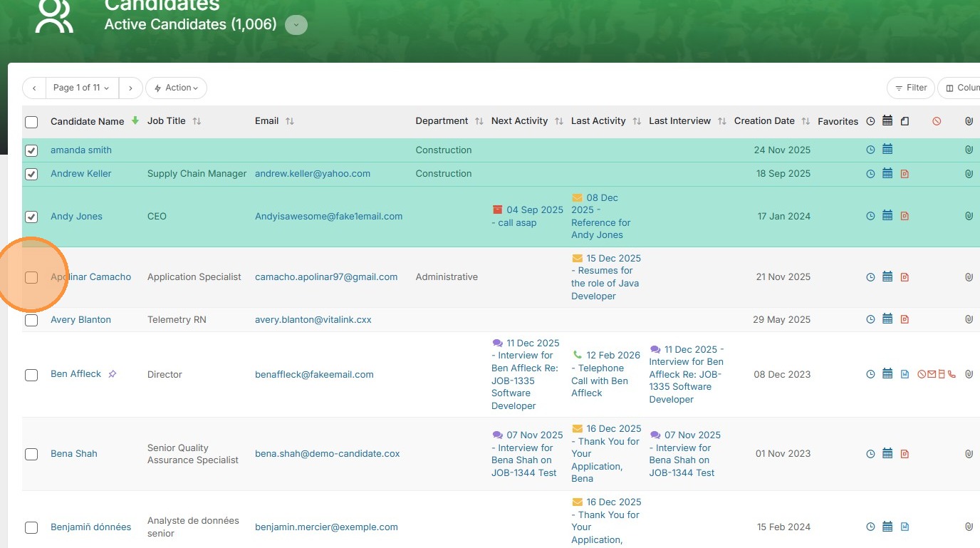This screenshot has width=980, height=548.
Task: Open the Filter button
Action: pyautogui.click(x=910, y=88)
